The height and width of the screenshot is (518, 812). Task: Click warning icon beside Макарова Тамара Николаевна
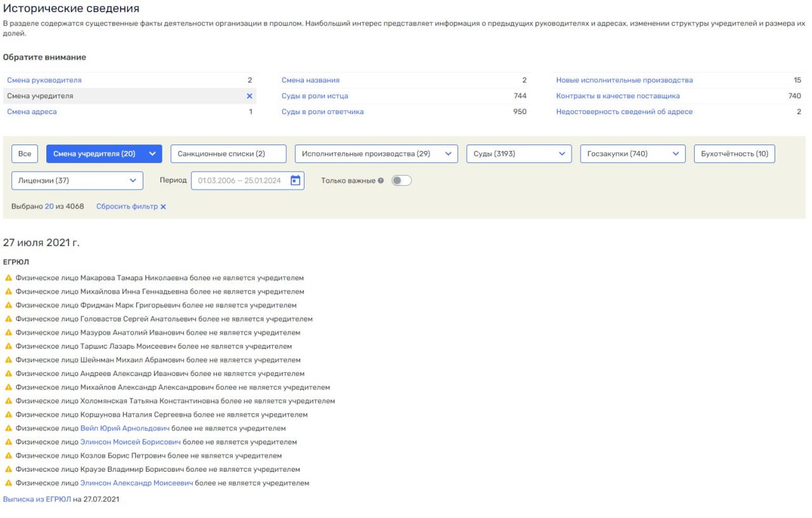coord(8,278)
